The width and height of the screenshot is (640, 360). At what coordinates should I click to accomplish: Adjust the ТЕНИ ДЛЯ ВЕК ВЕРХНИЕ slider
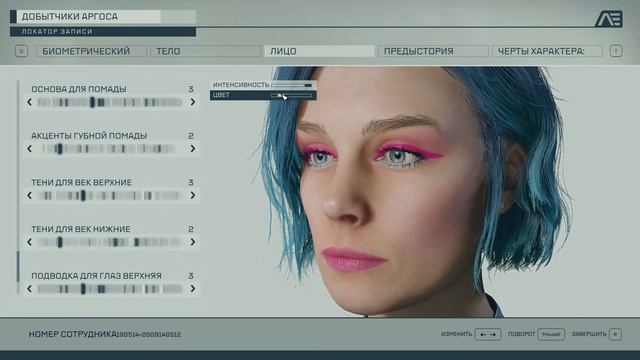coord(110,196)
